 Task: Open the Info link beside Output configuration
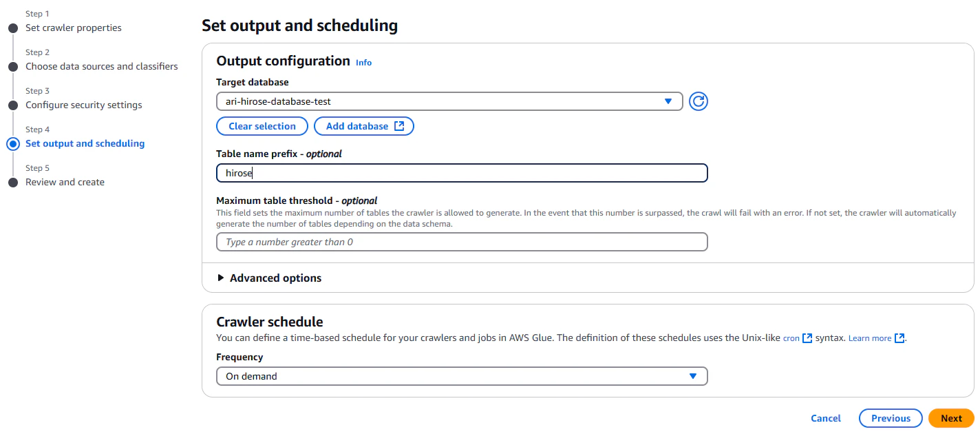pos(363,63)
